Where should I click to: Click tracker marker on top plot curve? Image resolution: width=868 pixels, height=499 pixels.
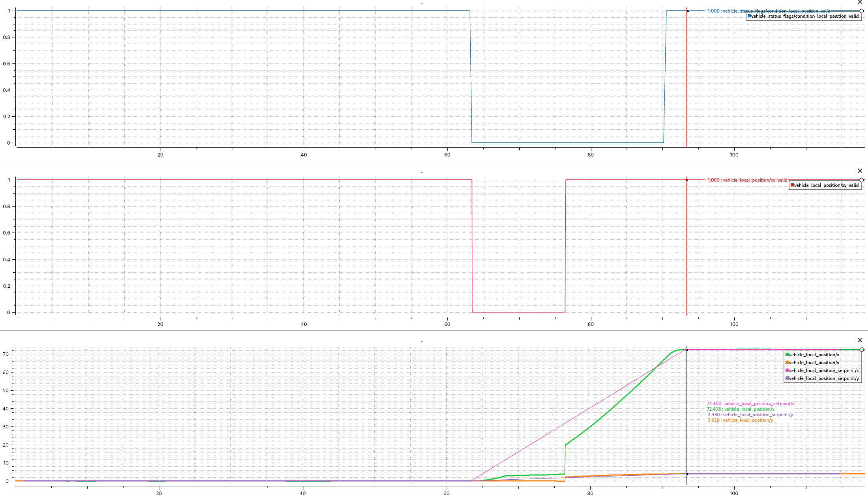(688, 11)
